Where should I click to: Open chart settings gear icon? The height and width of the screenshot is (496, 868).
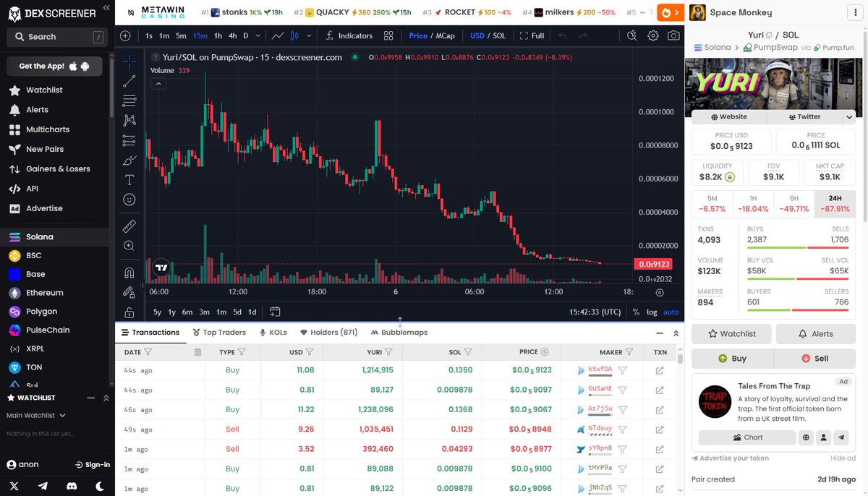pyautogui.click(x=653, y=35)
